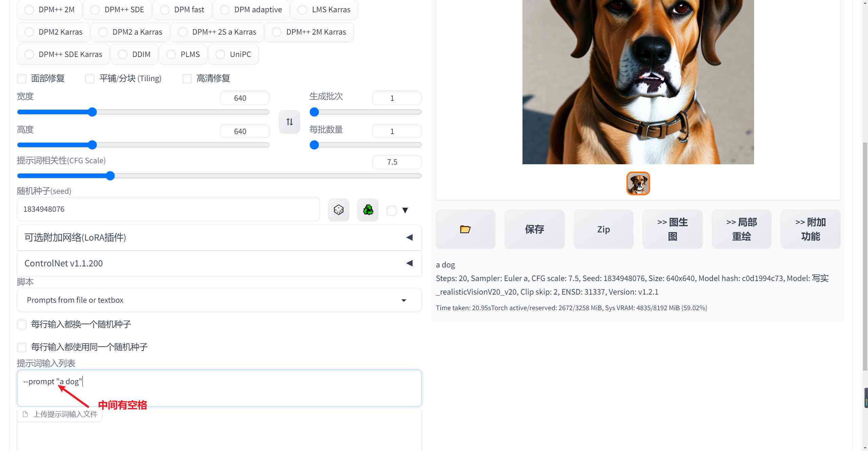Click the 提示词输入列表 prompt textbox
The image size is (868, 451).
(x=219, y=388)
